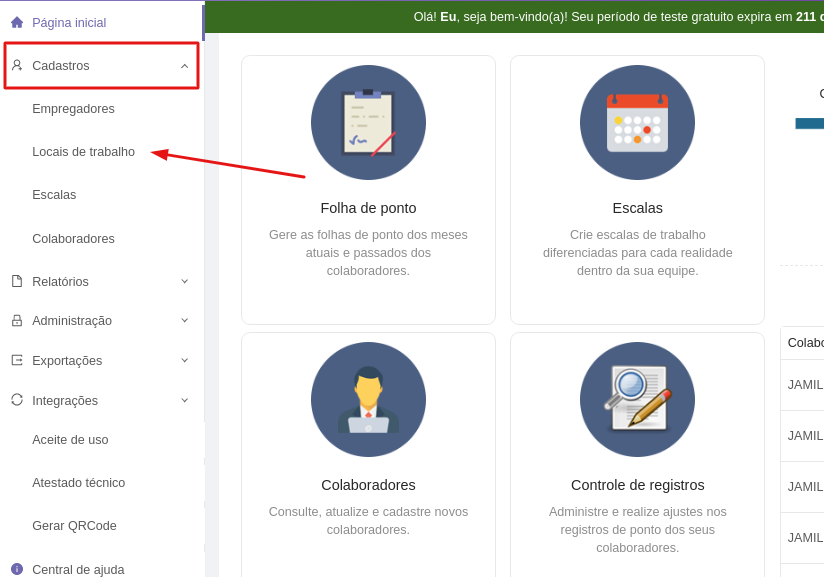Screen dimensions: 824x577
Task: Click the document icon beside Relatórios
Action: pyautogui.click(x=17, y=281)
